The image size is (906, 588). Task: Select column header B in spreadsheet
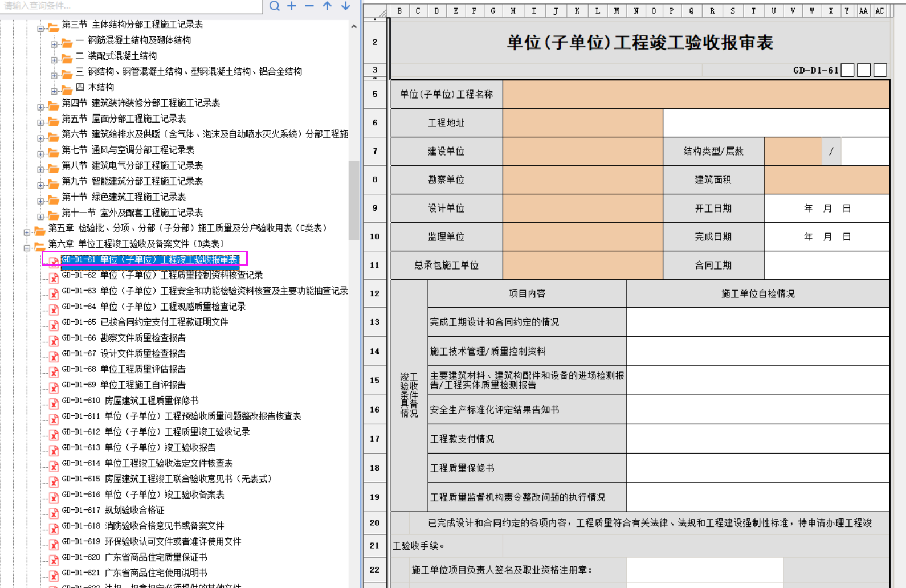point(399,11)
